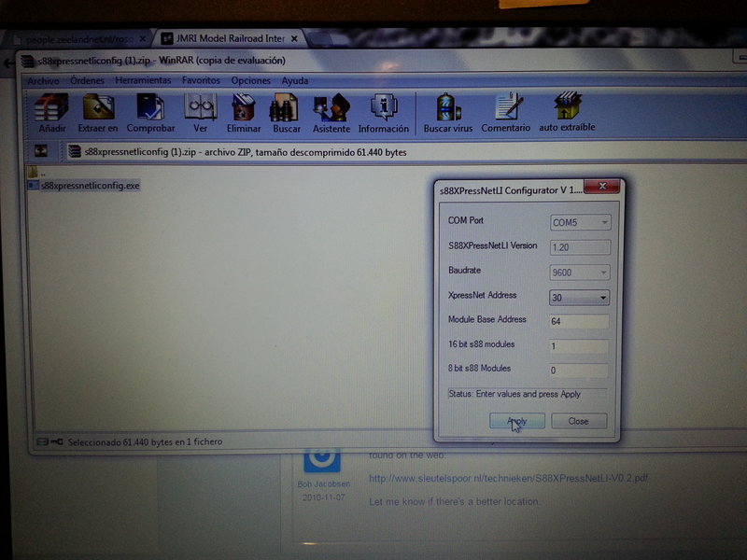The width and height of the screenshot is (747, 560).
Task: Launch the Asistente wizard icon
Action: [331, 113]
